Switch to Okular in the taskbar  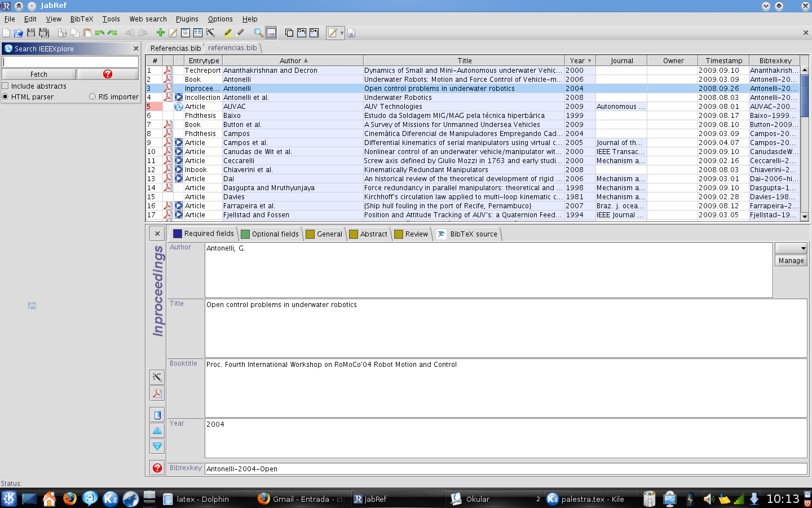tap(494, 499)
